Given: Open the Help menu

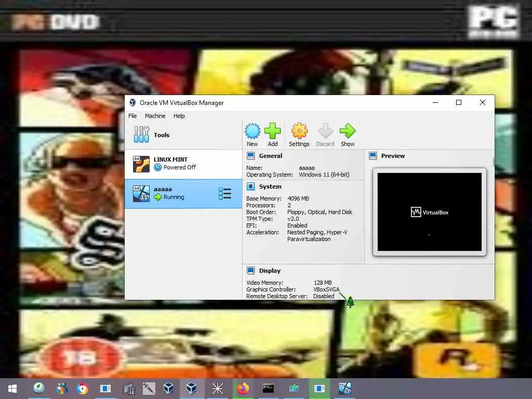Looking at the screenshot, I should (x=179, y=116).
